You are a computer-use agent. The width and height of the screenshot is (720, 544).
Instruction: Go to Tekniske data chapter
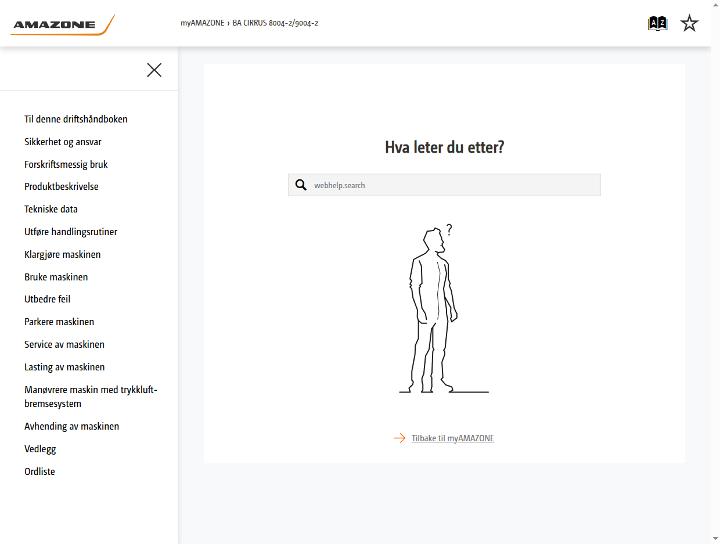click(x=51, y=209)
